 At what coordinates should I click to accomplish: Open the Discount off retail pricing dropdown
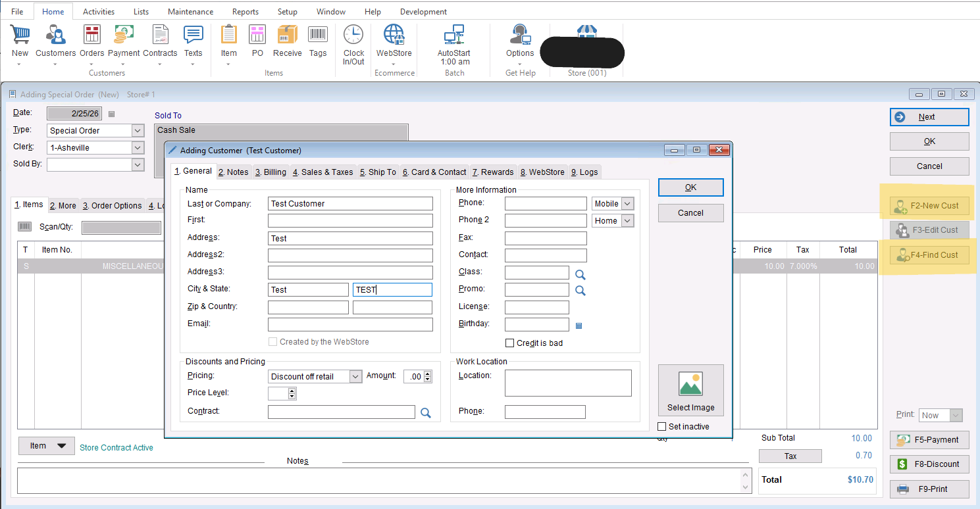tap(355, 377)
